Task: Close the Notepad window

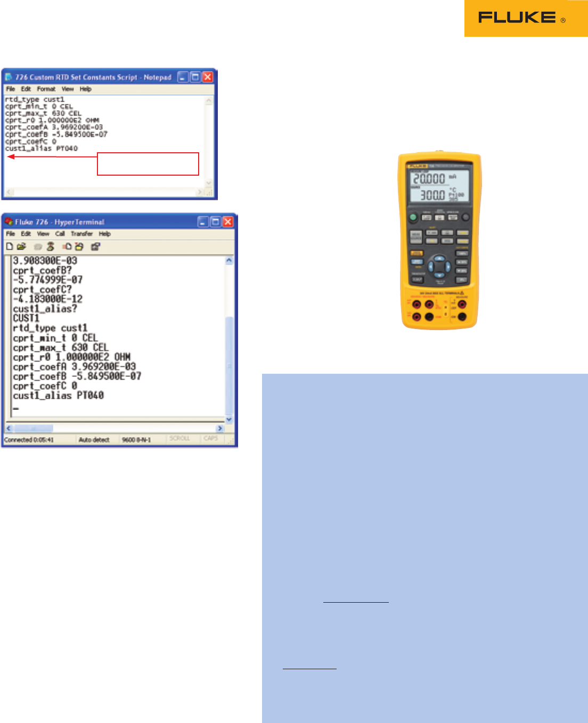Action: click(208, 77)
